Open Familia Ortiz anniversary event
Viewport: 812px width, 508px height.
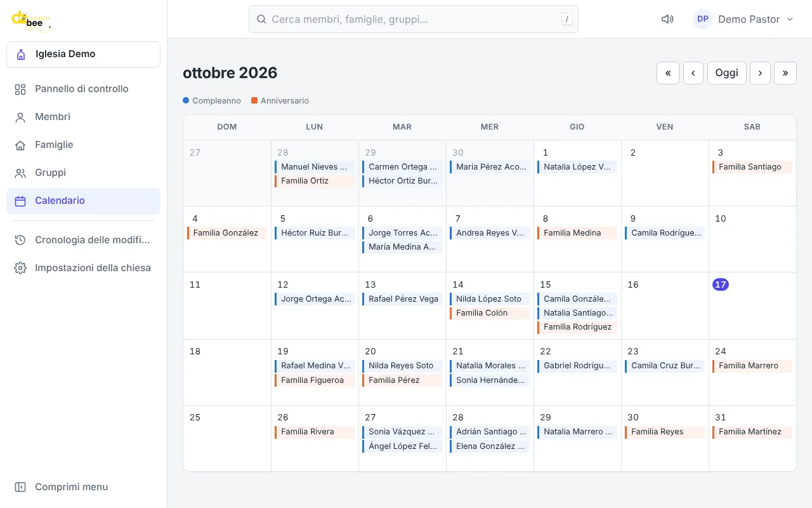[x=315, y=181]
